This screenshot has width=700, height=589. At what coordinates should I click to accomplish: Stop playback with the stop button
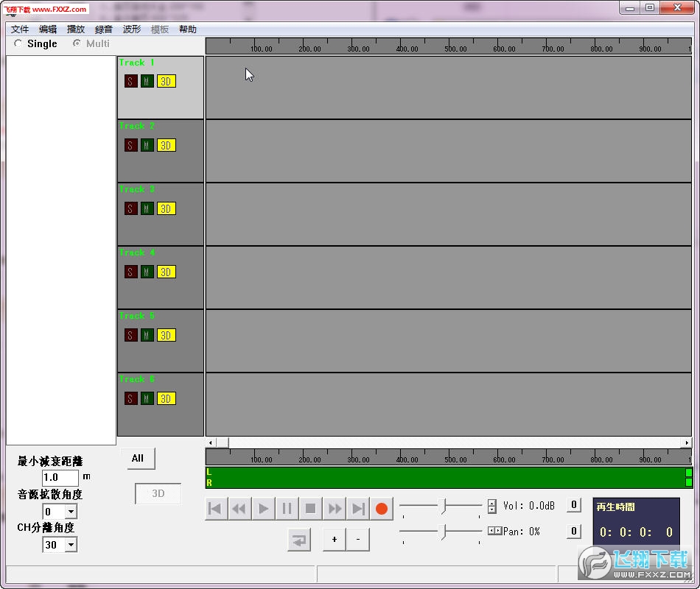point(311,509)
